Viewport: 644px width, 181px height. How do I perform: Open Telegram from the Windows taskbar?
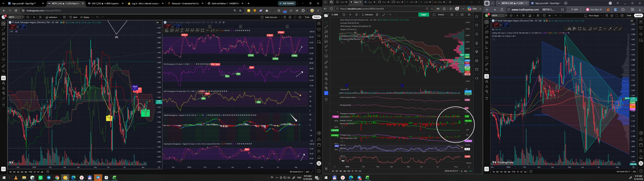[x=49, y=178]
